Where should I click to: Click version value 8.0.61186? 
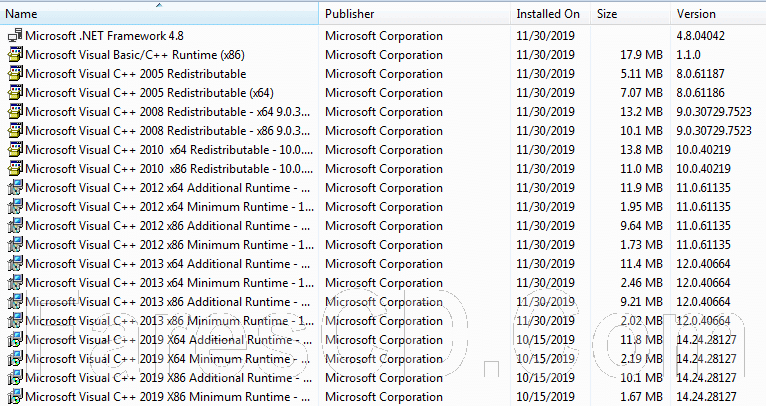[x=701, y=93]
